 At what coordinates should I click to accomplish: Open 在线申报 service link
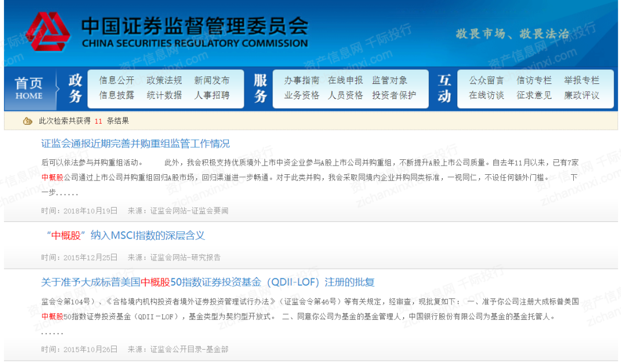346,81
